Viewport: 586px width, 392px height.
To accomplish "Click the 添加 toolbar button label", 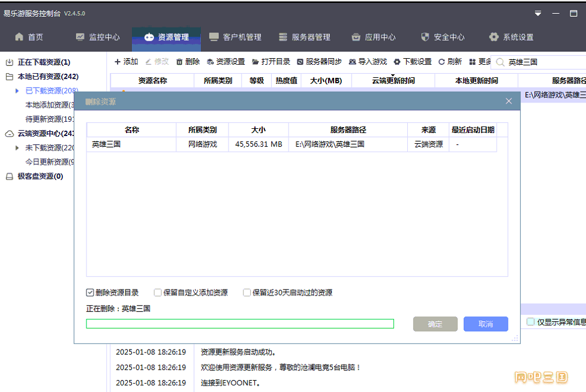I will [x=131, y=62].
